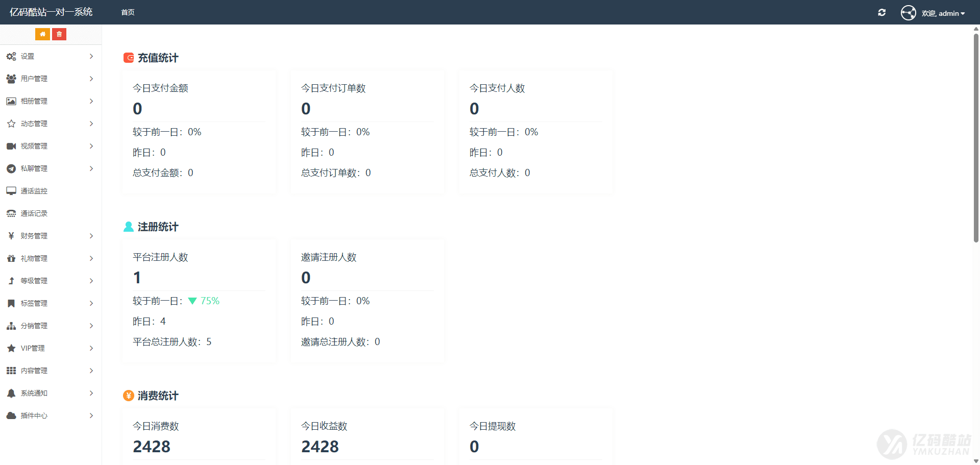This screenshot has width=980, height=465.
Task: Expand the 用户管理 sidebar chevron
Action: click(x=91, y=79)
